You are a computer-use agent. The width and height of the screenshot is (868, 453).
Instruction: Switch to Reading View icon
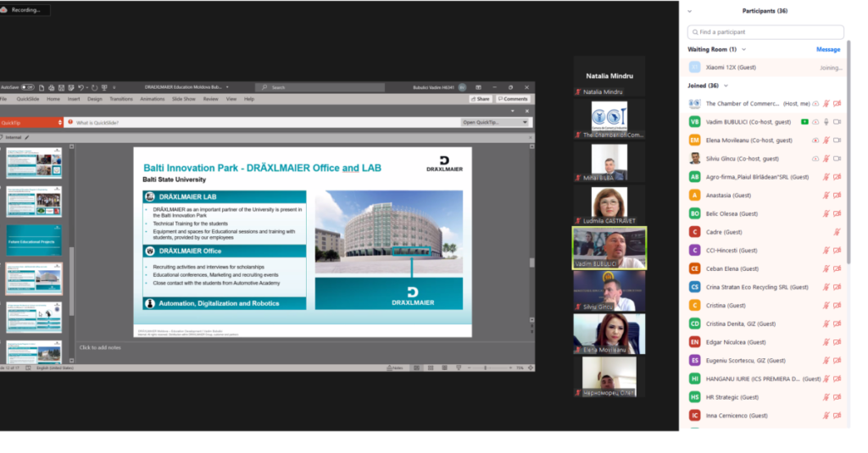[x=444, y=367]
